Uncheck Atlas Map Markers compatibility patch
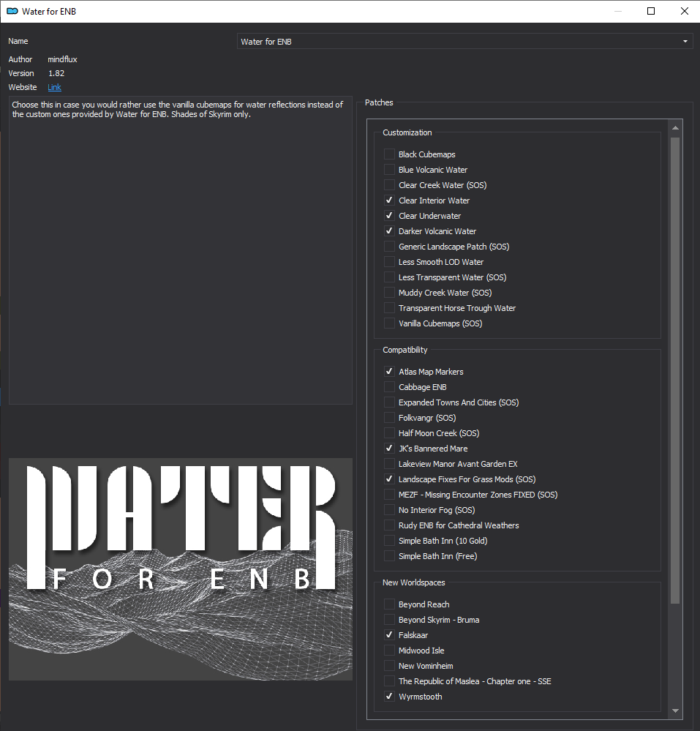This screenshot has width=700, height=731. pos(389,372)
